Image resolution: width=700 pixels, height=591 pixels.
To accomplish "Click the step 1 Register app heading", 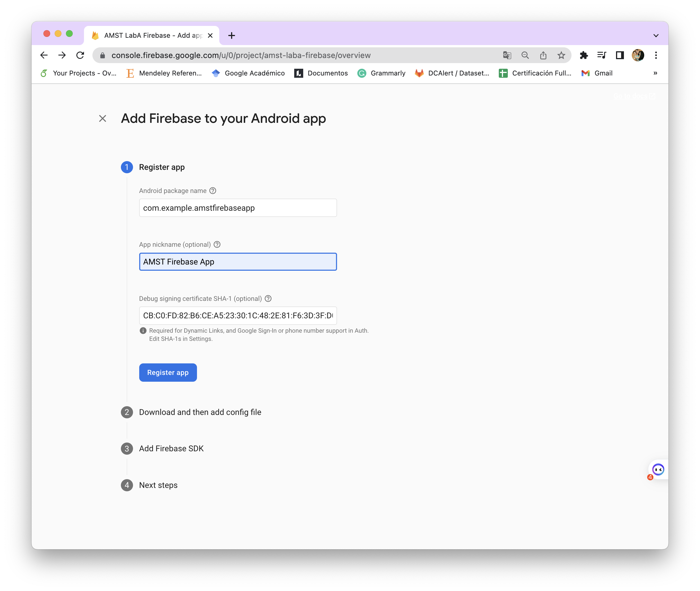I will click(162, 167).
